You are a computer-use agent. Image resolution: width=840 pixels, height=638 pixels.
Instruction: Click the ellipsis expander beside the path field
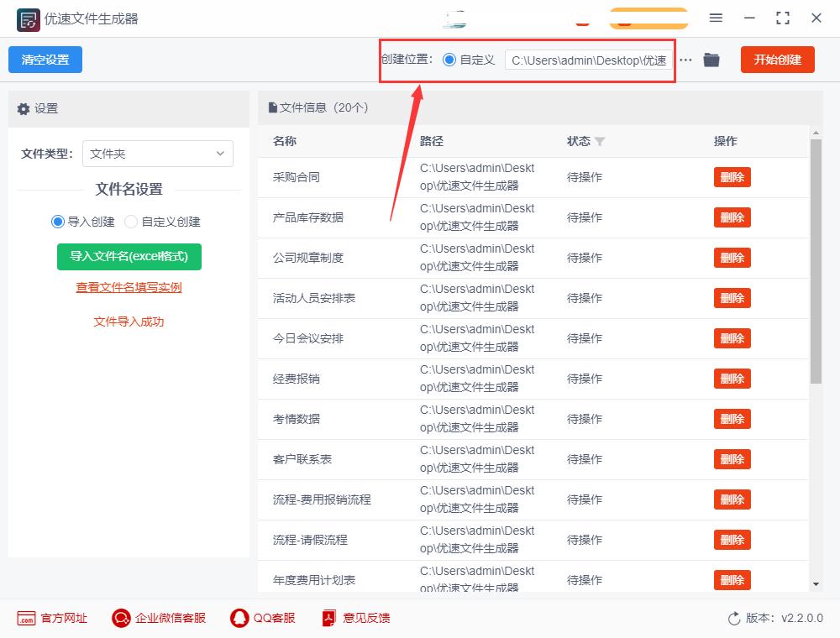pyautogui.click(x=685, y=60)
